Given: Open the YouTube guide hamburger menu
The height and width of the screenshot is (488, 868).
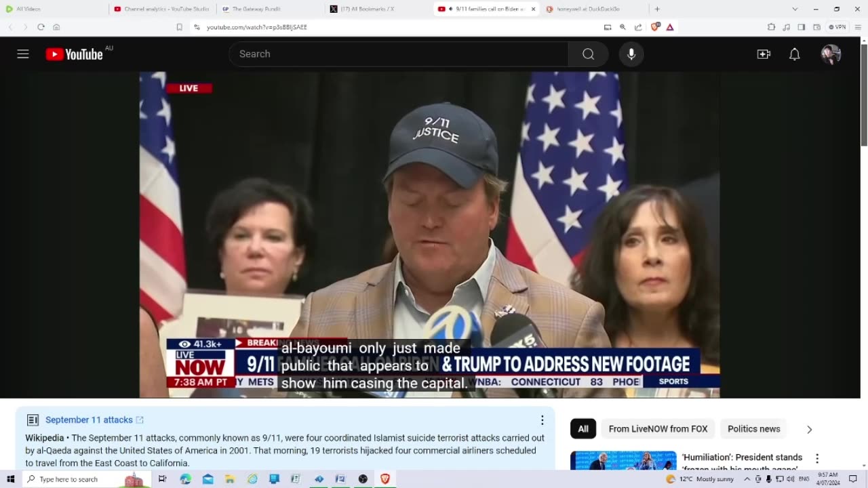Looking at the screenshot, I should [23, 54].
